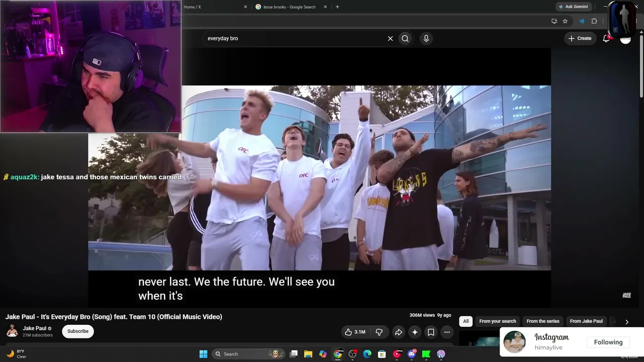Open a new browser tab
644x362 pixels.
(x=337, y=7)
